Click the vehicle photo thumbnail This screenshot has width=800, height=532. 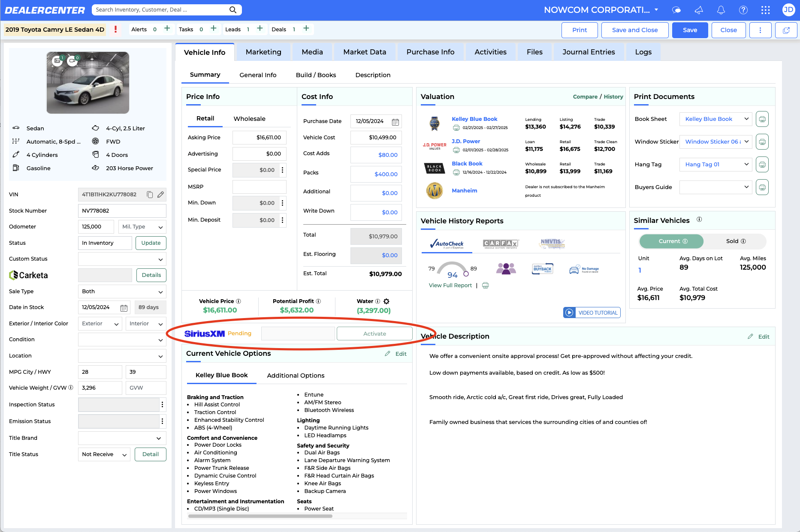[88, 83]
